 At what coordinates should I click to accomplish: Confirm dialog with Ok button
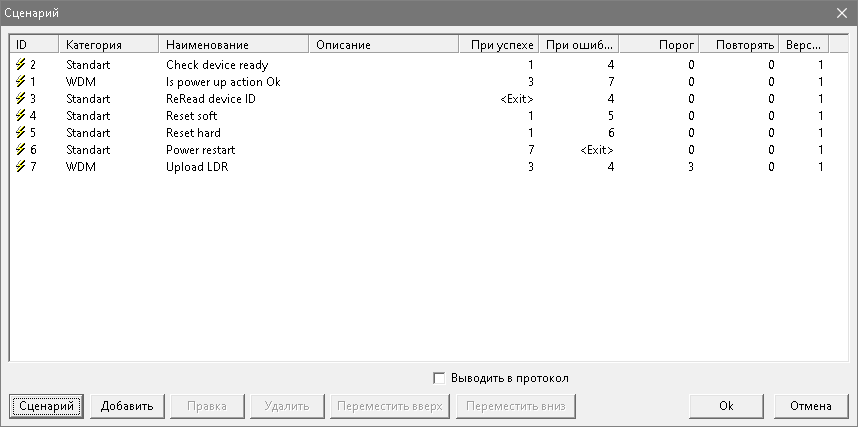pos(727,406)
